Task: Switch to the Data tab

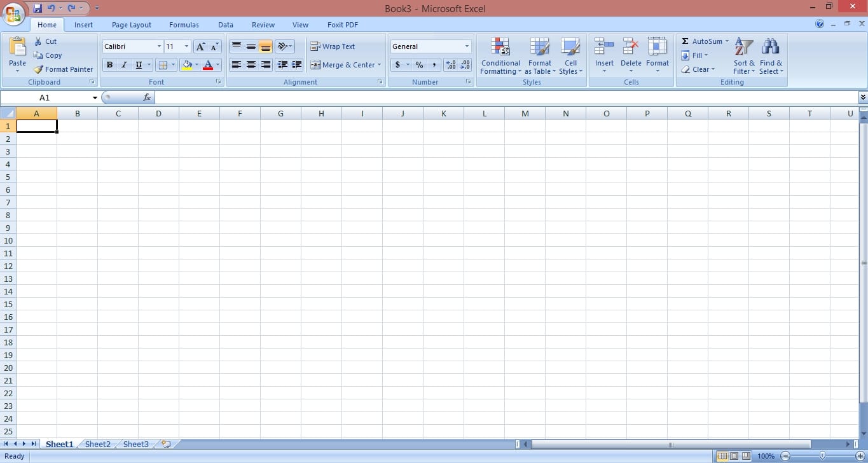Action: point(226,25)
